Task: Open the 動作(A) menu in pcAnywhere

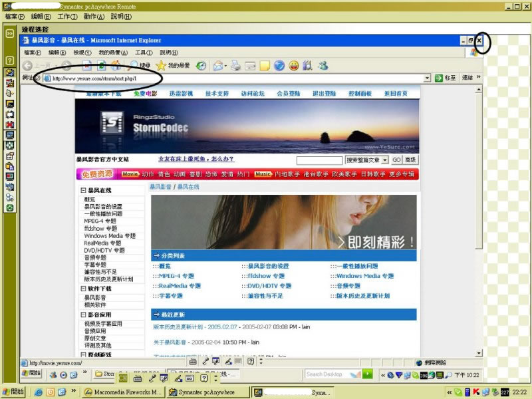Action: pos(94,17)
